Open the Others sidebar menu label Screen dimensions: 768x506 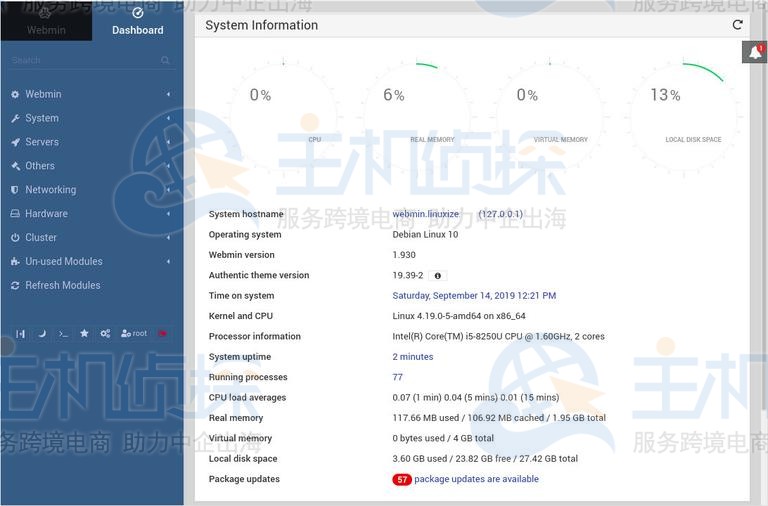[x=40, y=166]
